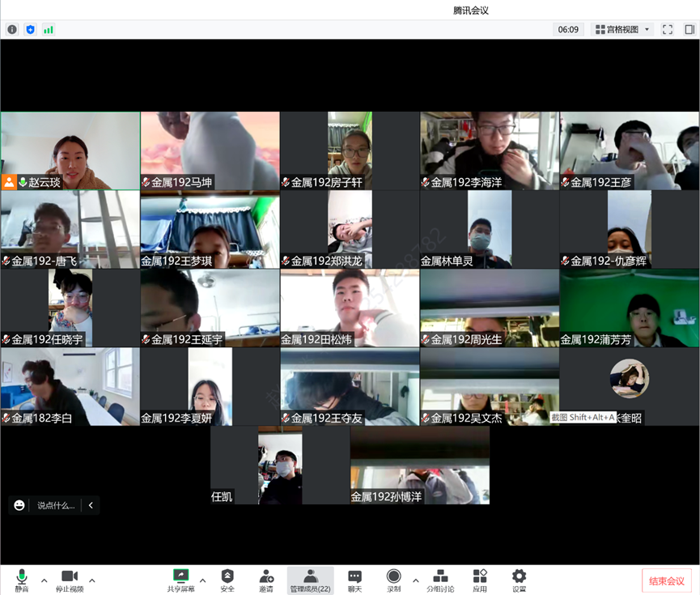
Task: Expand audio options arrow beside 静音
Action: [44, 580]
